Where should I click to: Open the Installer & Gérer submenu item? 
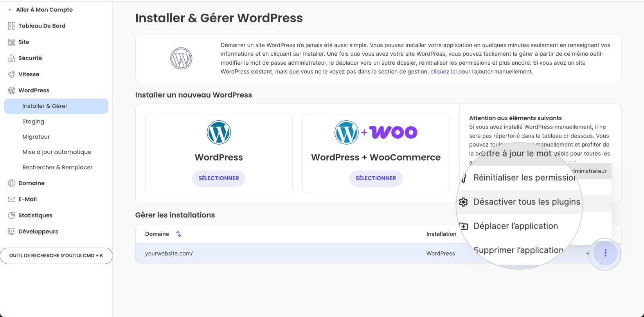(x=56, y=106)
